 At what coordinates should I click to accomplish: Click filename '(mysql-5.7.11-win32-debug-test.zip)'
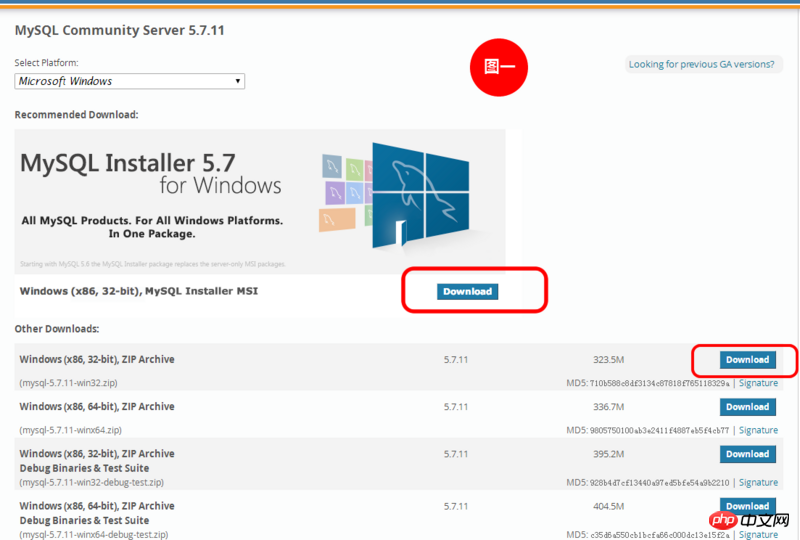(x=91, y=482)
